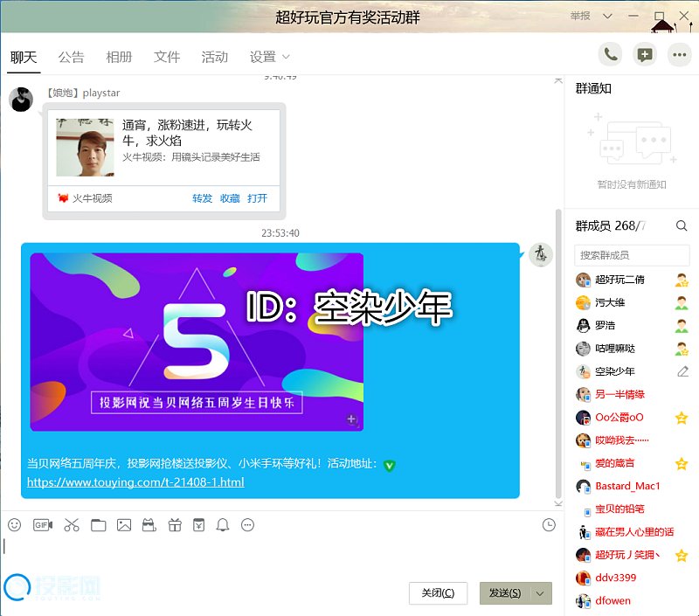Expand the 设置 tab dropdown
The width and height of the screenshot is (699, 616).
pyautogui.click(x=286, y=58)
